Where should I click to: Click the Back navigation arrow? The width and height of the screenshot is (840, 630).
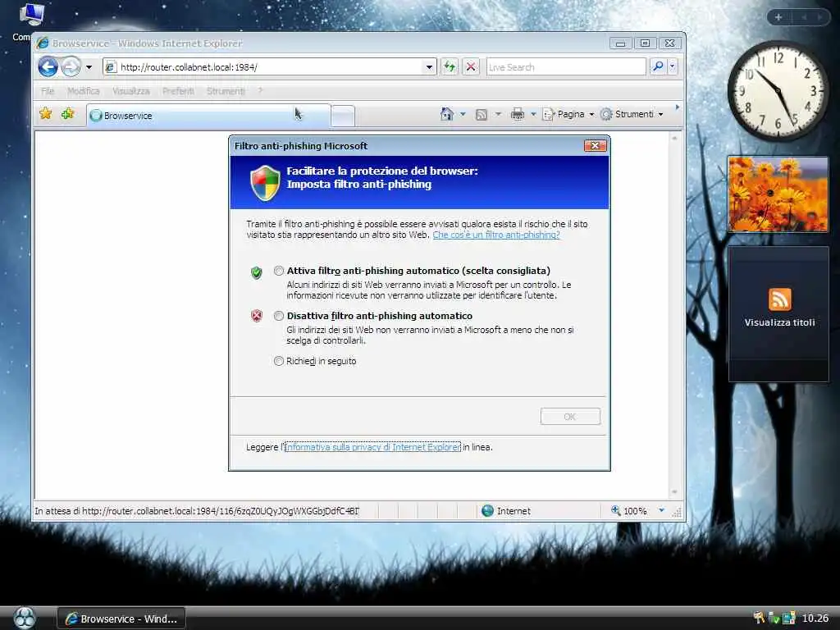click(48, 67)
